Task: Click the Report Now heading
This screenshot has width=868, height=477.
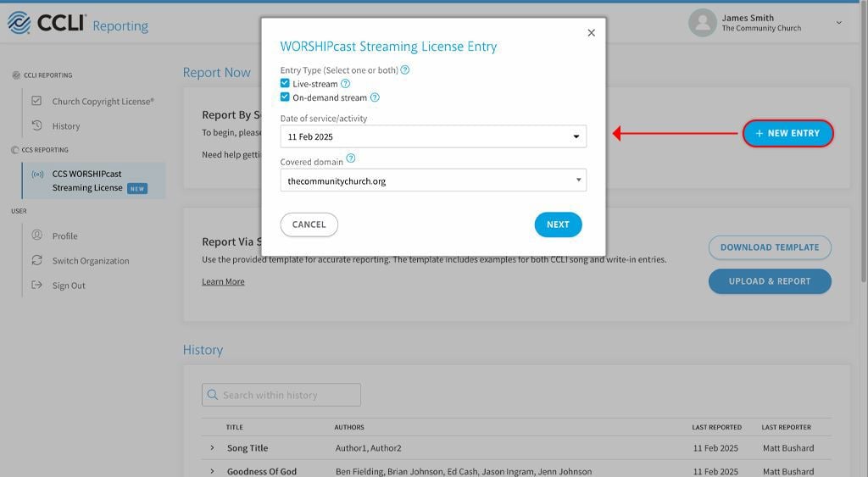Action: click(216, 73)
